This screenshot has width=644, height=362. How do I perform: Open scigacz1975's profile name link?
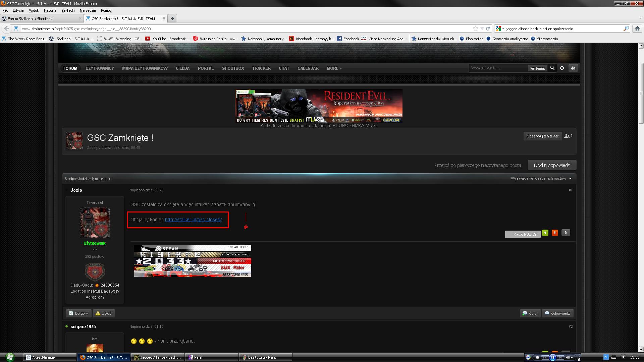point(83,326)
